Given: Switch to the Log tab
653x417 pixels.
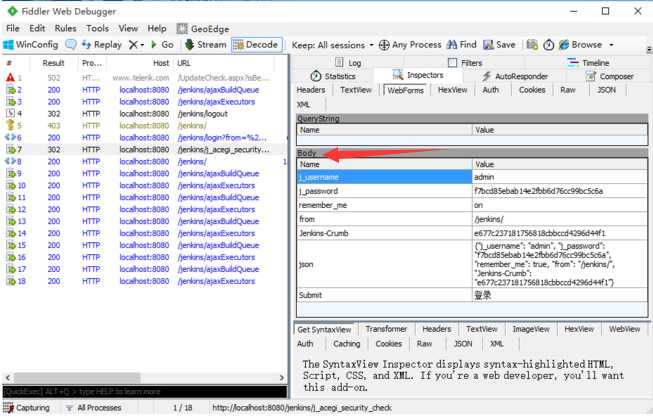Looking at the screenshot, I should click(348, 63).
